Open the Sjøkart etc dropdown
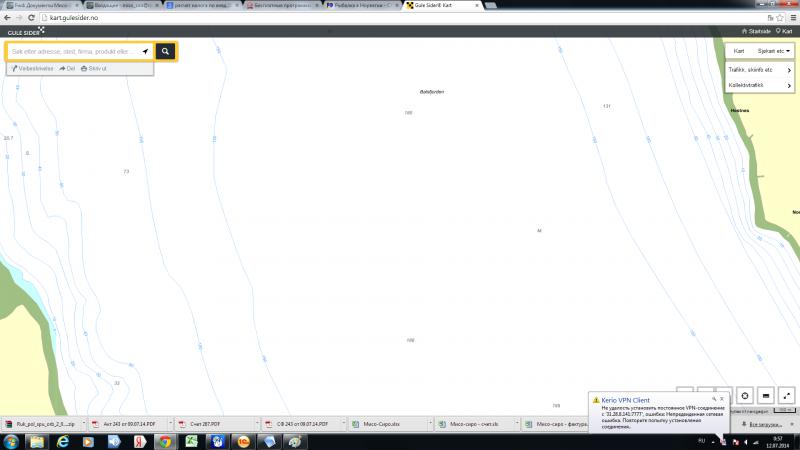The image size is (800, 450). [x=775, y=51]
